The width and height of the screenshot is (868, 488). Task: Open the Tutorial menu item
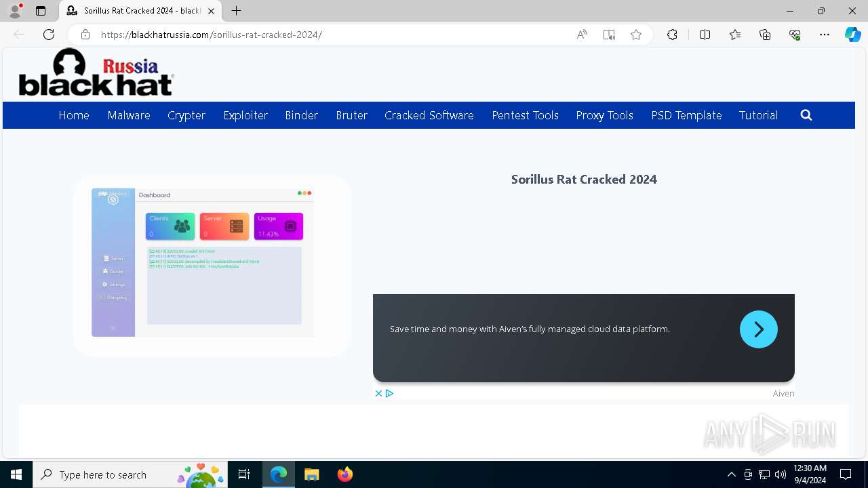pos(758,115)
